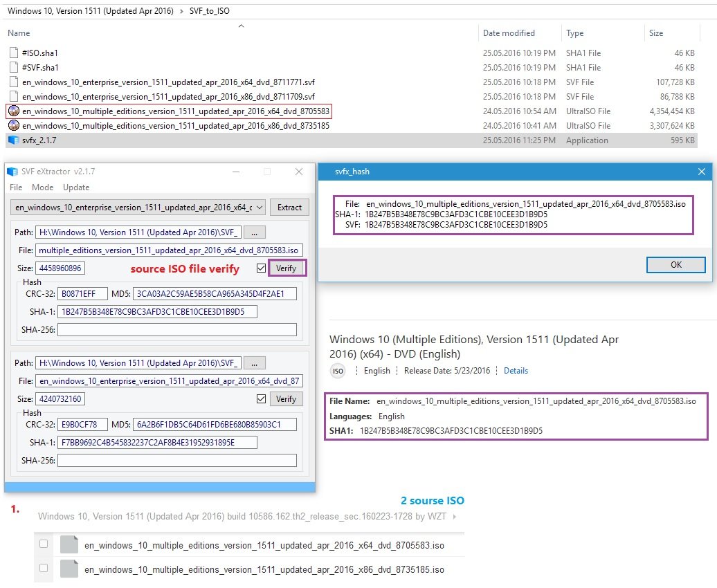Click the Extract button
Image resolution: width=717 pixels, height=588 pixels.
(289, 208)
